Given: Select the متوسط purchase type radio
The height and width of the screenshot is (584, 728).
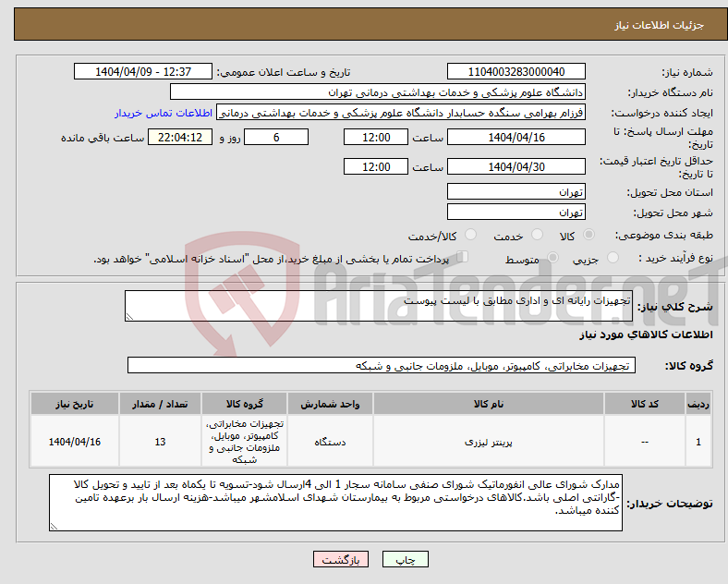Looking at the screenshot, I should click(553, 258).
